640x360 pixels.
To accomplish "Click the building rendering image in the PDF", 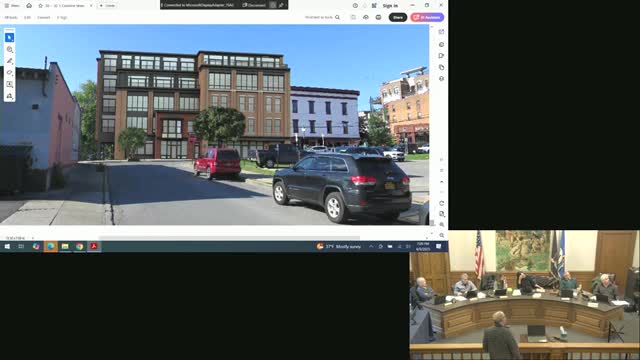I will (214, 124).
